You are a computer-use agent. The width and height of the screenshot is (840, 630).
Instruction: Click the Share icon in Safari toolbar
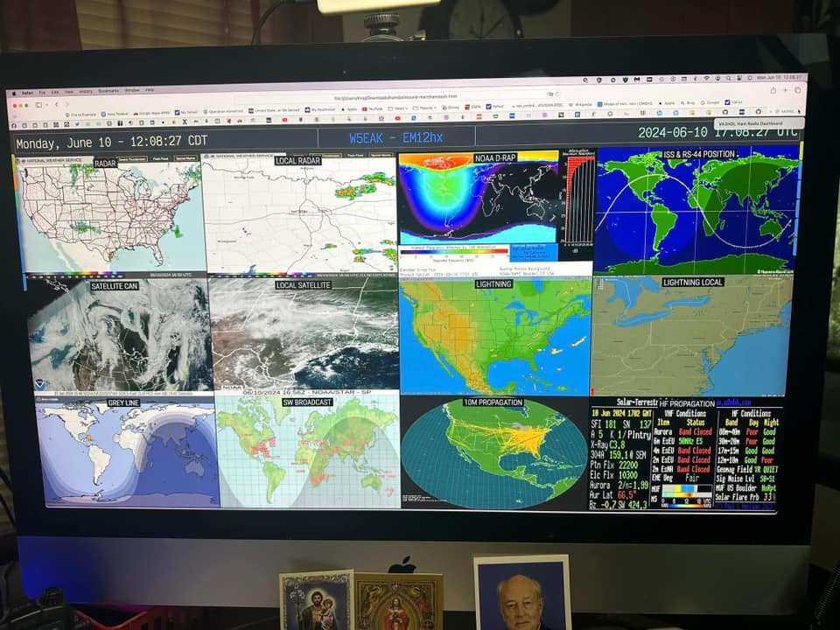(771, 89)
